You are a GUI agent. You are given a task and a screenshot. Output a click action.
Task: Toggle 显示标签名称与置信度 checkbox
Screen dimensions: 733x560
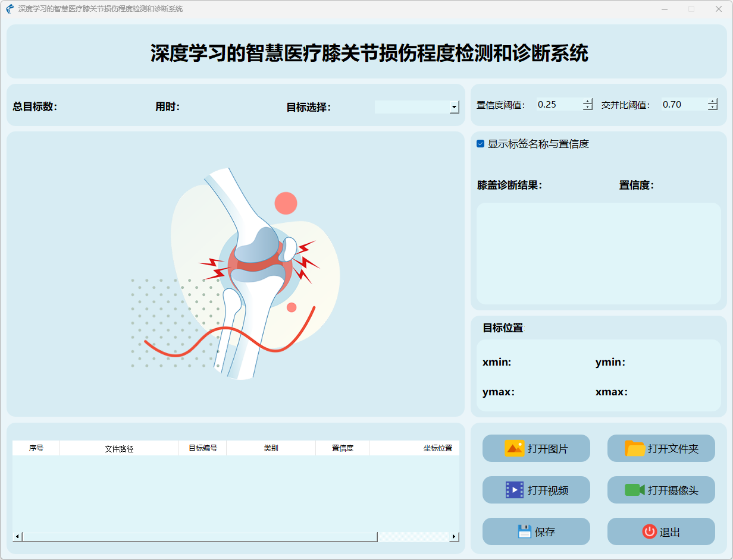[x=481, y=144]
